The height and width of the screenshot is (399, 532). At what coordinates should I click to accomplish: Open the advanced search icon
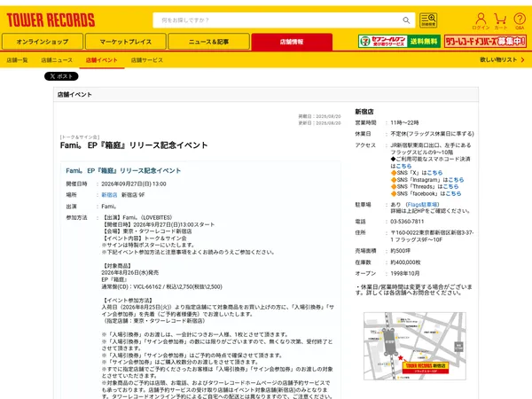(x=428, y=20)
